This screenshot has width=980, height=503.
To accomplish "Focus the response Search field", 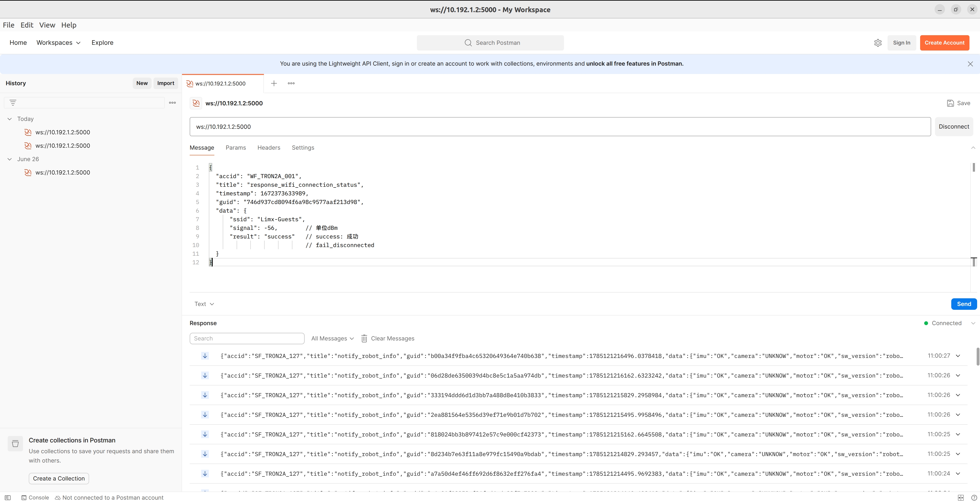I will click(x=247, y=338).
